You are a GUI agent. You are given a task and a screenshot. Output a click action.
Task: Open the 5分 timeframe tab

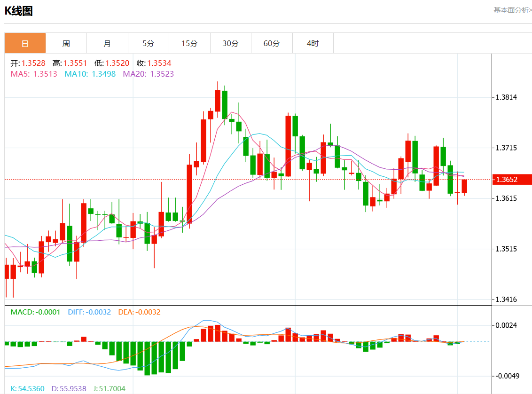(149, 43)
